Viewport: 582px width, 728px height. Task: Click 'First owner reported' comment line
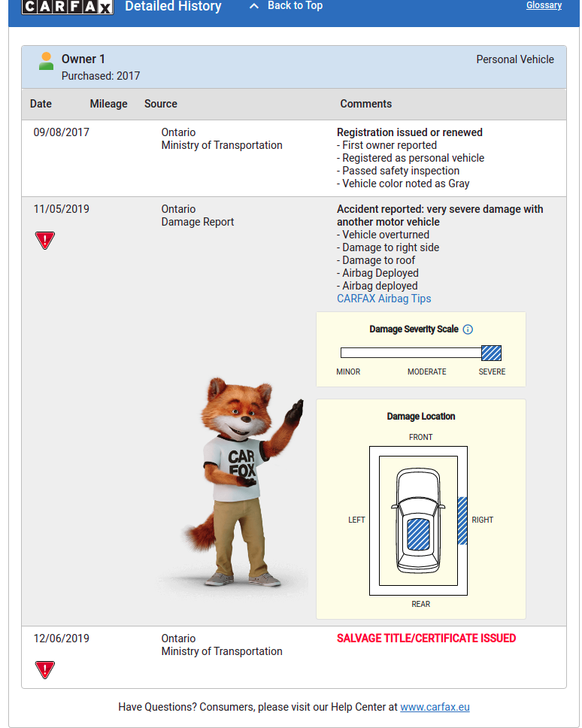386,145
